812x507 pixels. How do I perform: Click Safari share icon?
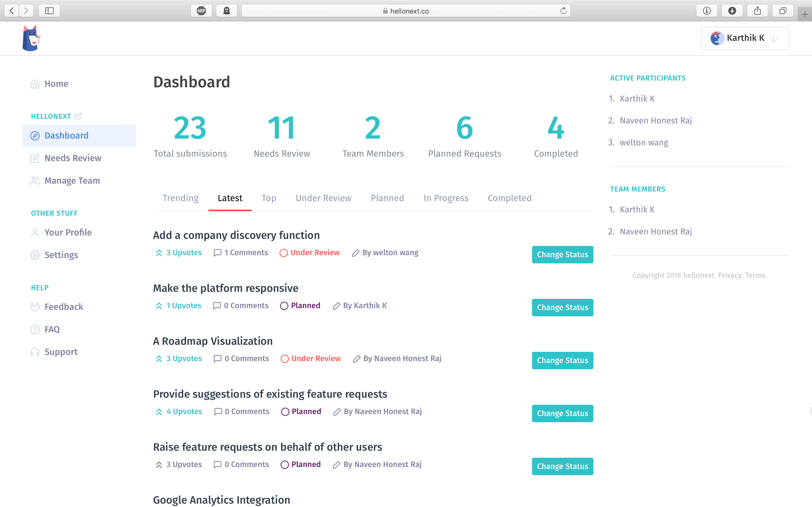757,11
